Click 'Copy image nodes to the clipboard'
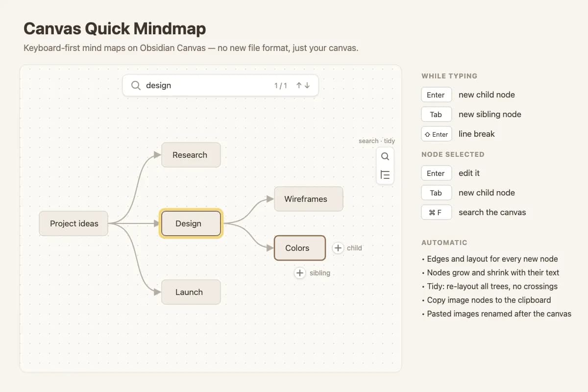 pyautogui.click(x=487, y=300)
